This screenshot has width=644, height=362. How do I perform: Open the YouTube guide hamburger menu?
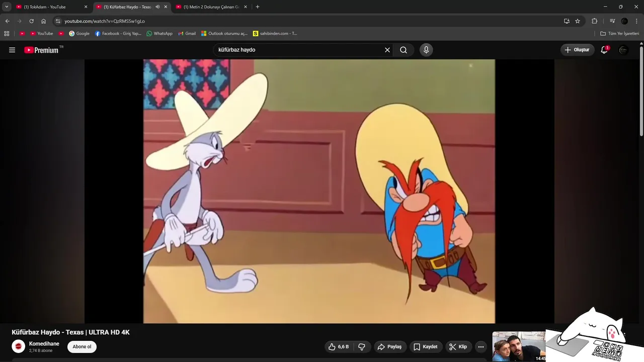coord(12,50)
